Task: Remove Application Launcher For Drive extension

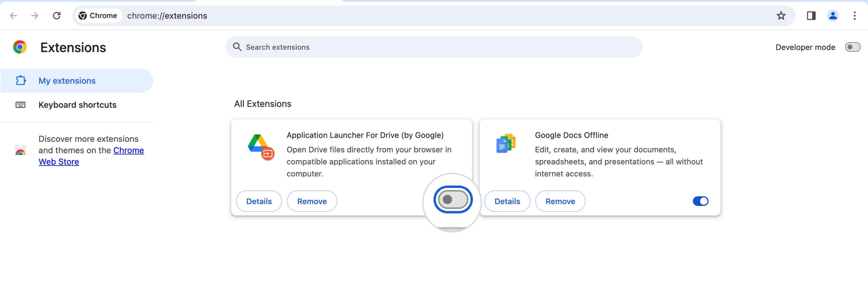Action: point(312,201)
